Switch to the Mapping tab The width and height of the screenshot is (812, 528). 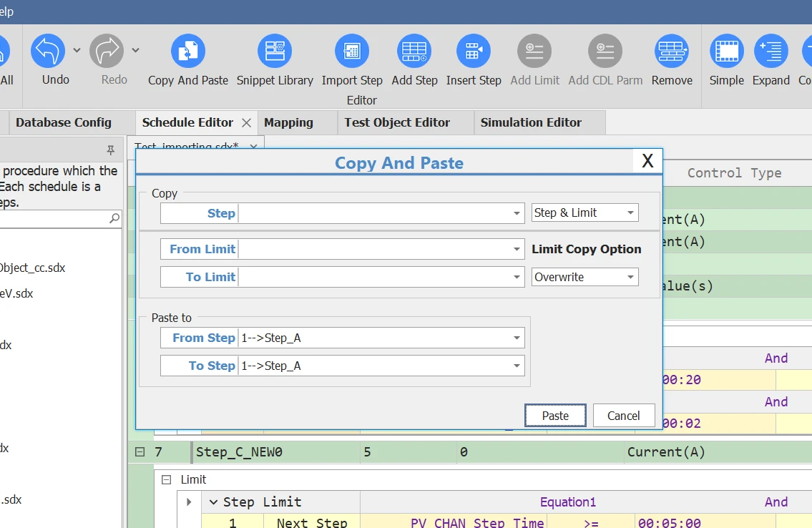tap(288, 122)
